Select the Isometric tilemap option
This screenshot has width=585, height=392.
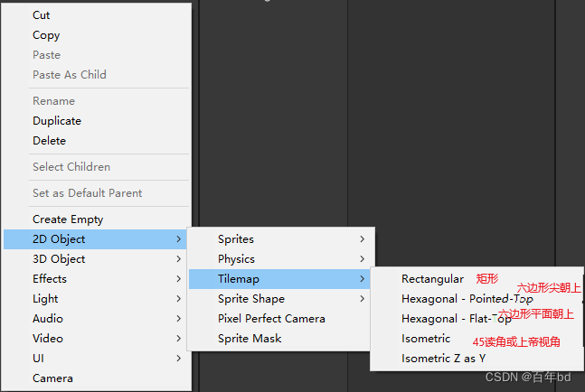pyautogui.click(x=426, y=339)
